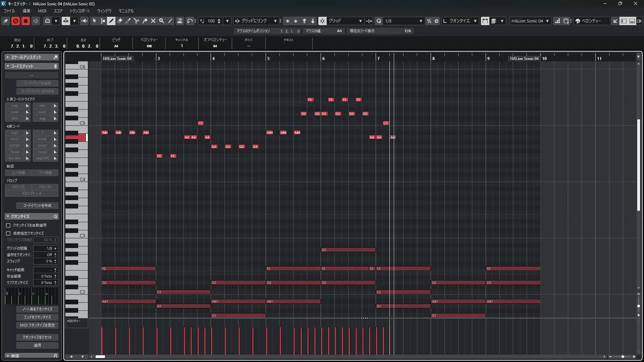
Task: Select the Split scissors tool
Action: [x=137, y=21]
